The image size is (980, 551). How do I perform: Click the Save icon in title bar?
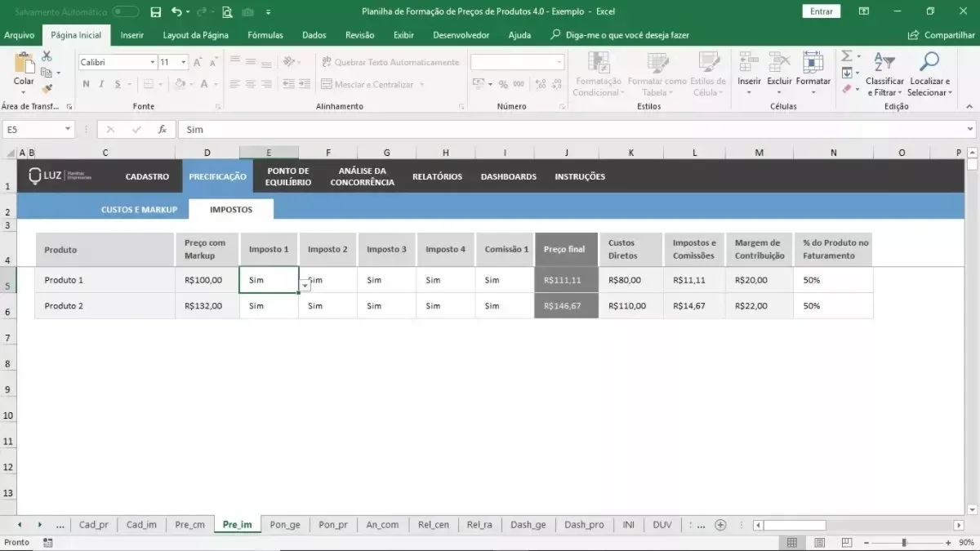click(x=155, y=11)
